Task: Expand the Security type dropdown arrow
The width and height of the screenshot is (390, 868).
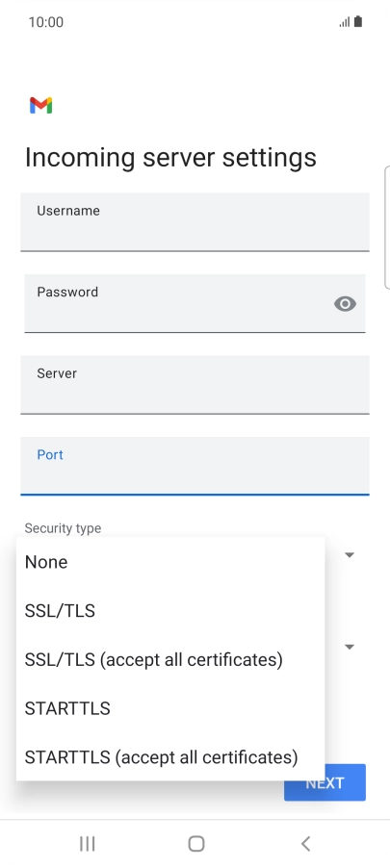Action: pyautogui.click(x=350, y=554)
